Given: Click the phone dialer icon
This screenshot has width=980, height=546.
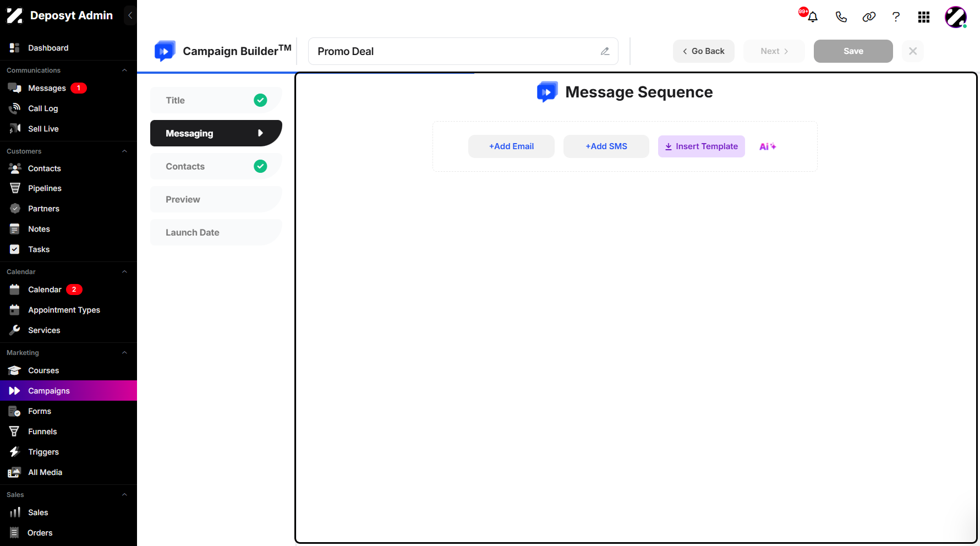Looking at the screenshot, I should [841, 17].
